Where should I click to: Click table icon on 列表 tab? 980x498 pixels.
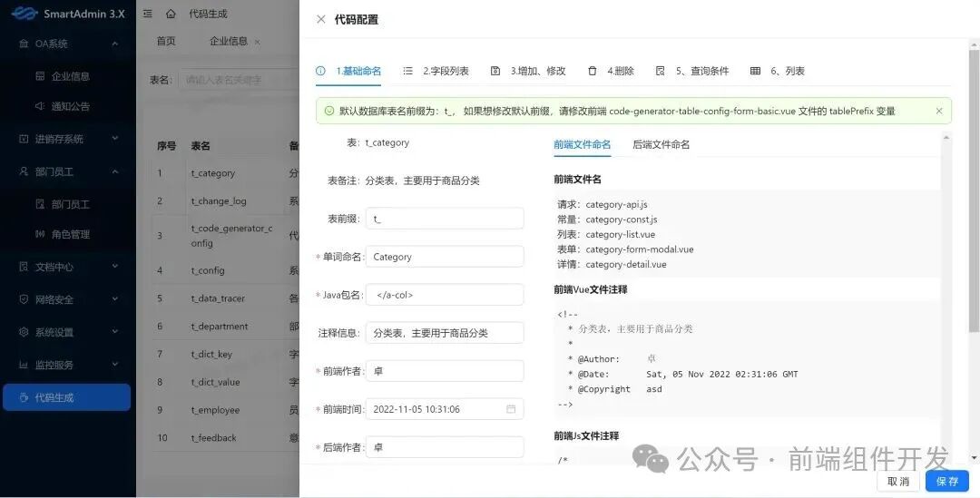[755, 71]
